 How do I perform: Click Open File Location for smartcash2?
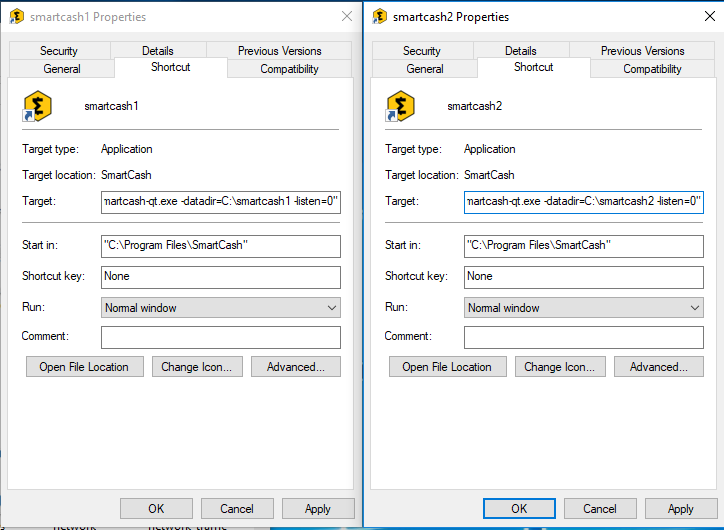[447, 367]
